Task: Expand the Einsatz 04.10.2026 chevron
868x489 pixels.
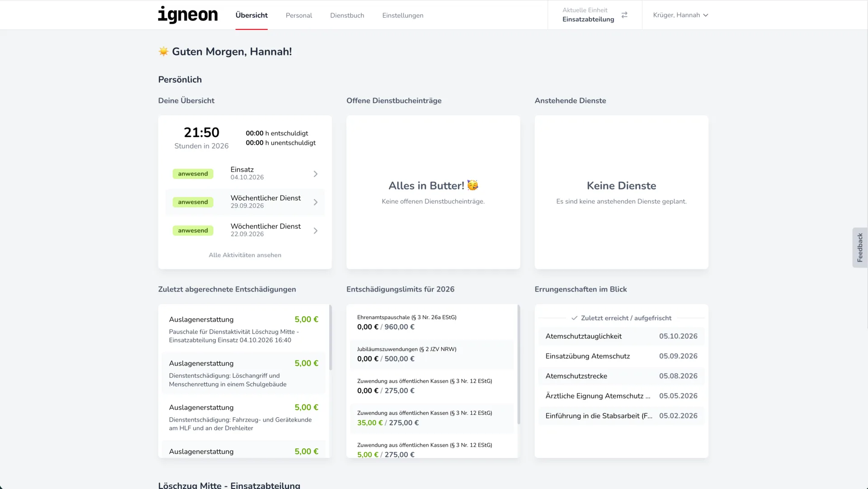Action: point(316,174)
